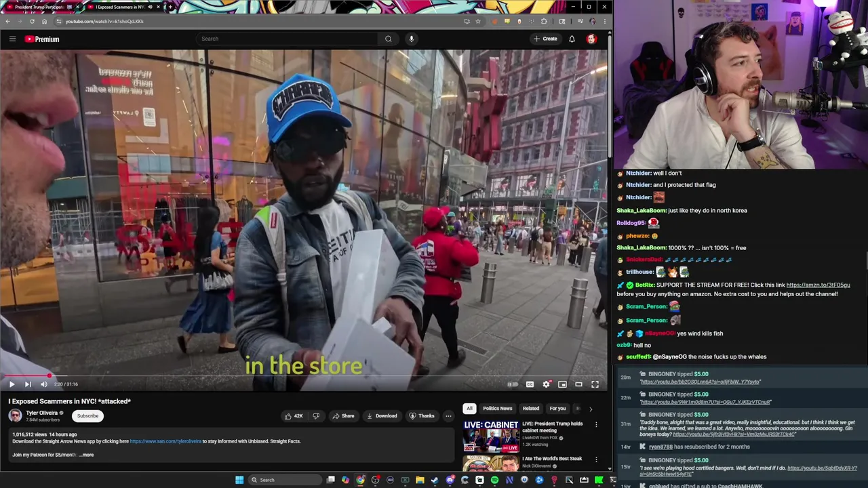Open the YouTube hamburger guide menu
Image resolution: width=868 pixels, height=488 pixels.
pyautogui.click(x=12, y=39)
